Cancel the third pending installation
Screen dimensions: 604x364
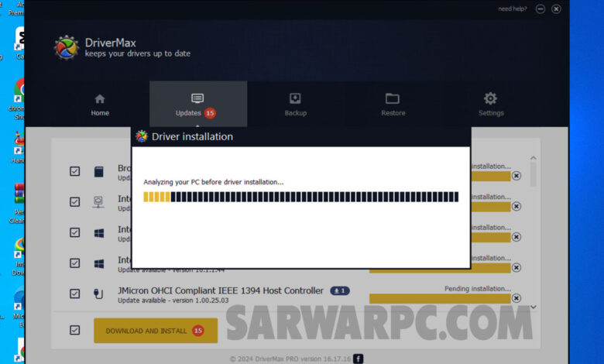pos(516,237)
